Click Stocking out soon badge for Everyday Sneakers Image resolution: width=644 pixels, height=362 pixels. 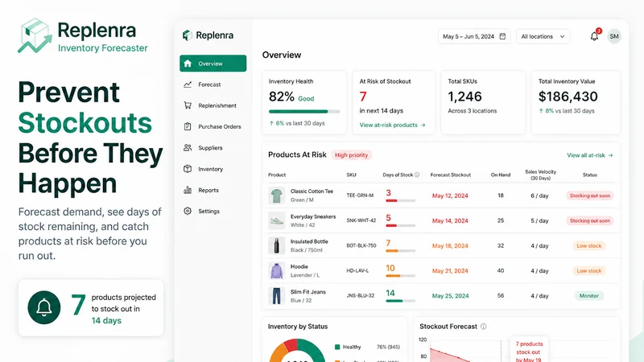pyautogui.click(x=590, y=220)
